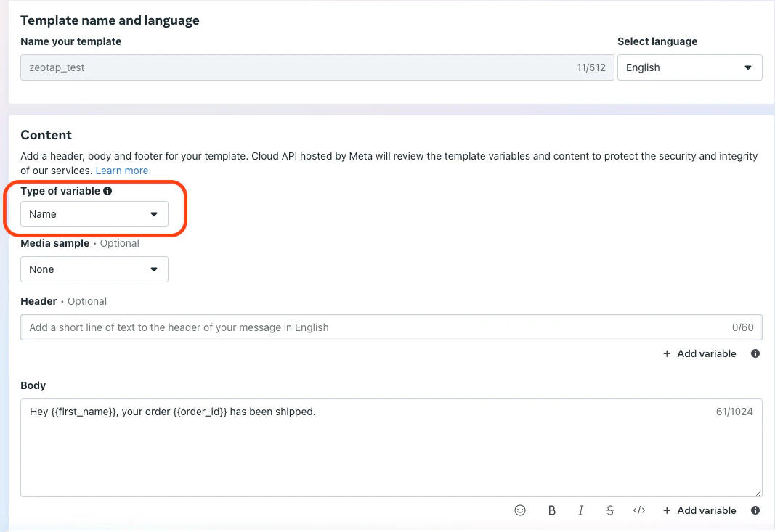Add variable to the Body field
775x532 pixels.
699,510
